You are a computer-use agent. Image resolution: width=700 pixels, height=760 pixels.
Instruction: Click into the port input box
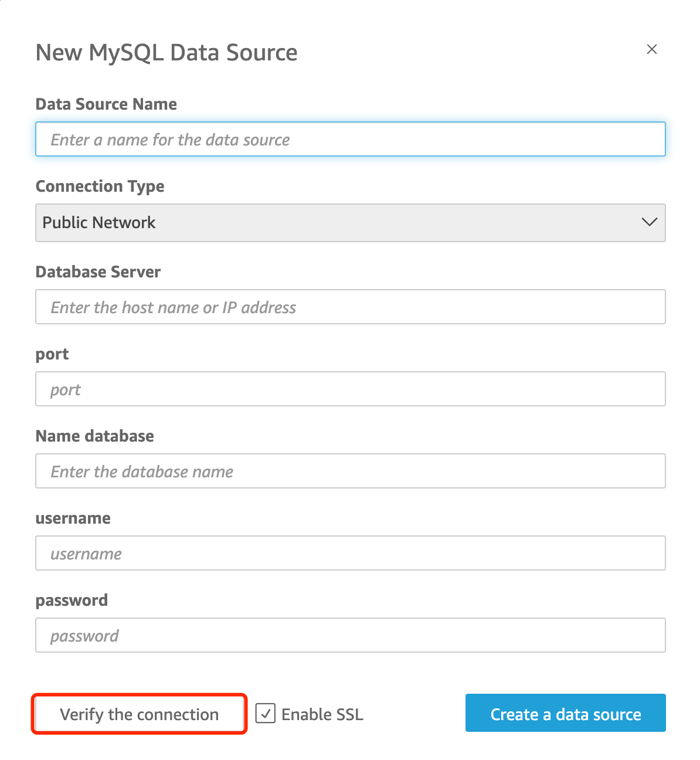[x=350, y=389]
